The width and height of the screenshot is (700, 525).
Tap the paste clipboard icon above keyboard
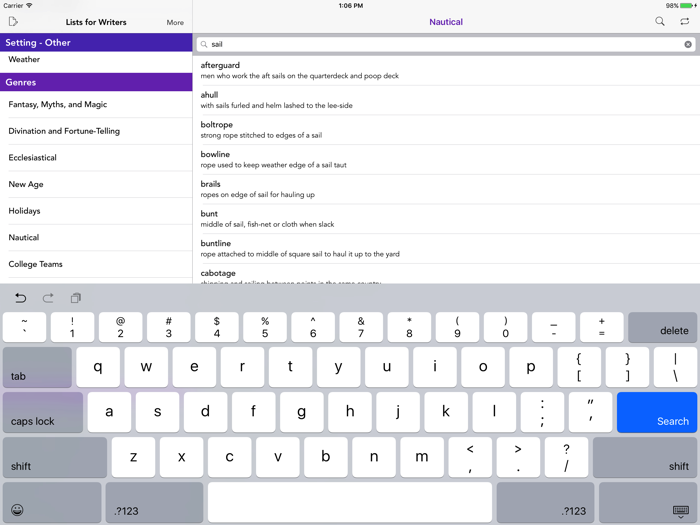click(x=76, y=298)
